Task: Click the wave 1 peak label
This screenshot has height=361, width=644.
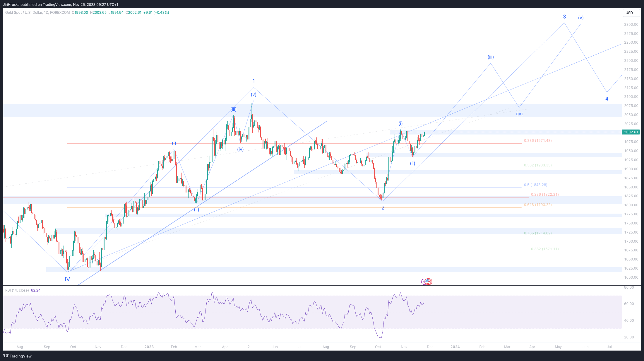Action: (x=254, y=81)
